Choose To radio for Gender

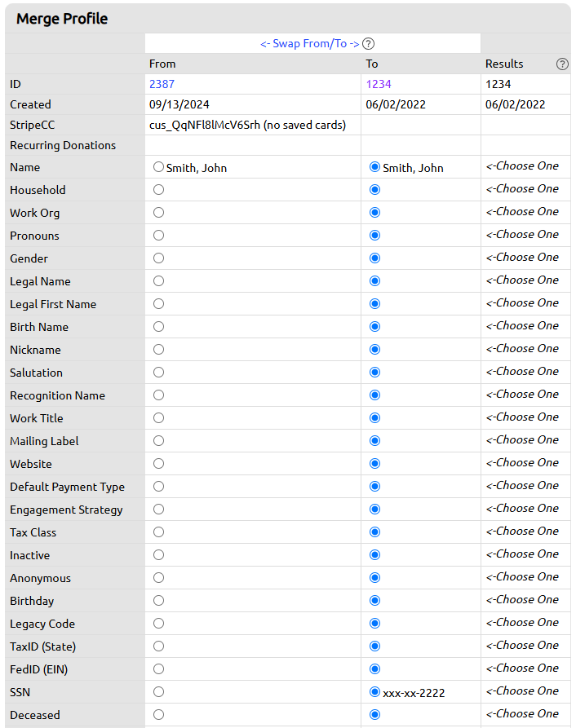374,258
